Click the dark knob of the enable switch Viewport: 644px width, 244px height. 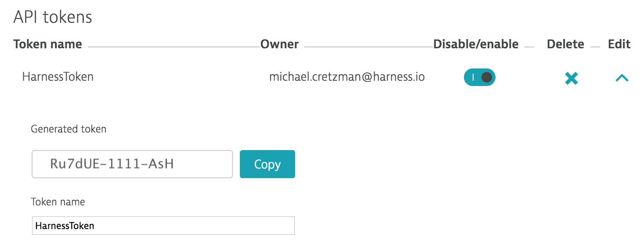tap(486, 78)
